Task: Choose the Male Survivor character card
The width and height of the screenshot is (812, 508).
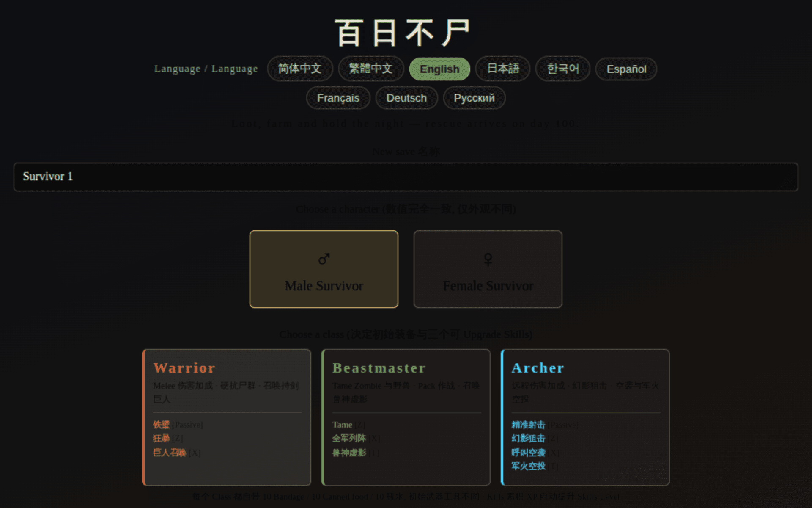Action: click(324, 269)
